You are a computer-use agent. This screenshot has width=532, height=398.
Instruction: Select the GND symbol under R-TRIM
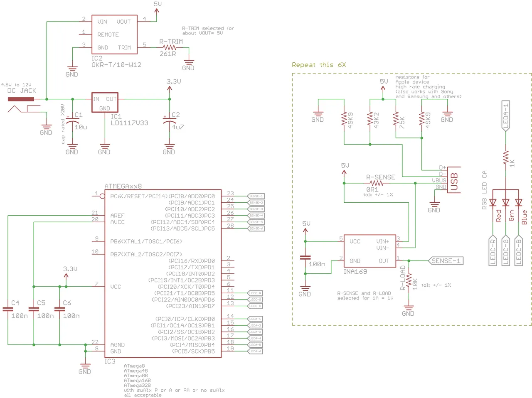coord(188,62)
